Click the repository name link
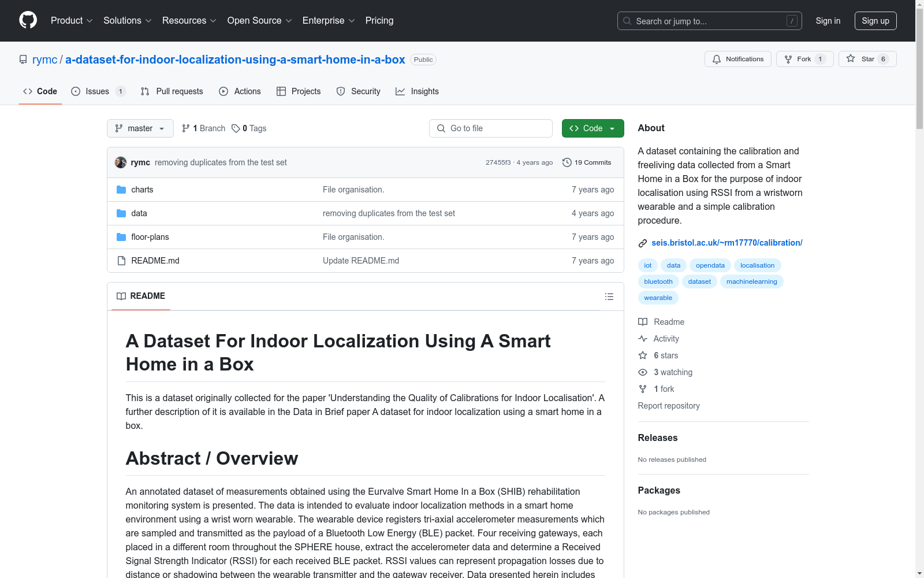 coord(235,60)
